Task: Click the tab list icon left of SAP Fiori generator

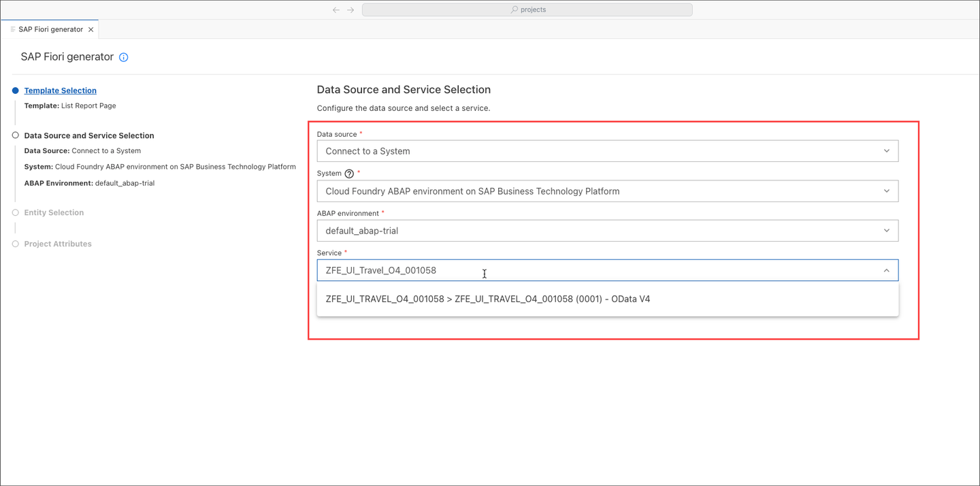Action: tap(13, 29)
